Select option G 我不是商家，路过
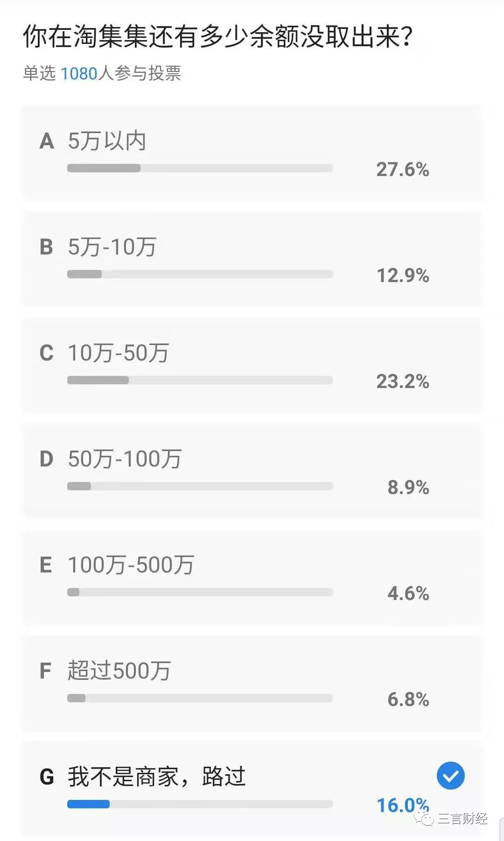 pyautogui.click(x=252, y=789)
